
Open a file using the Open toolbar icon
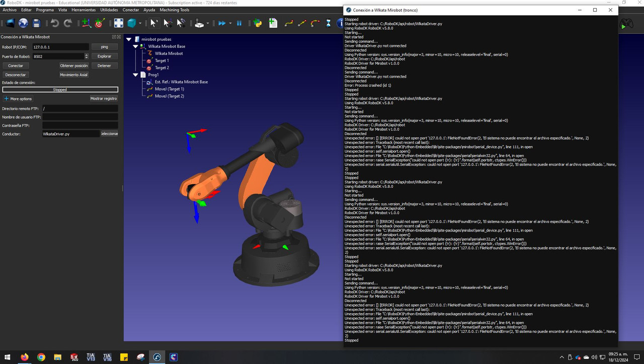[10, 23]
